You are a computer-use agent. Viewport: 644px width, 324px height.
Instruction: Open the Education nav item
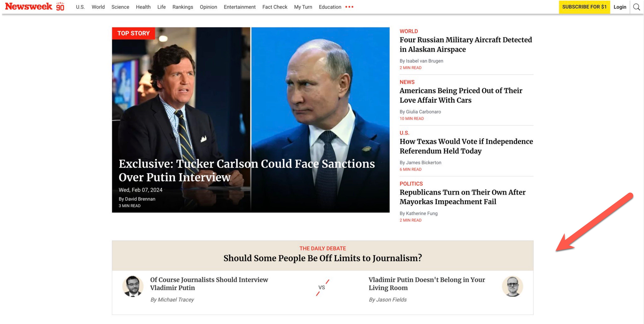[x=330, y=7]
